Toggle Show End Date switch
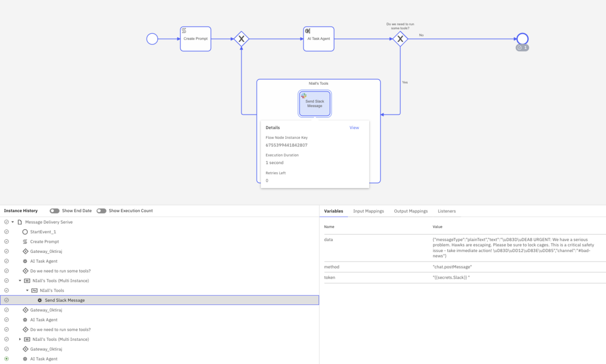Viewport: 606px width, 364px height. (x=55, y=211)
